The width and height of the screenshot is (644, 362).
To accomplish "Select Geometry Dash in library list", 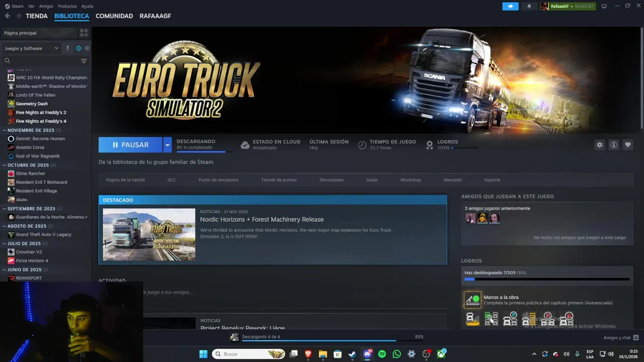I will pyautogui.click(x=32, y=104).
